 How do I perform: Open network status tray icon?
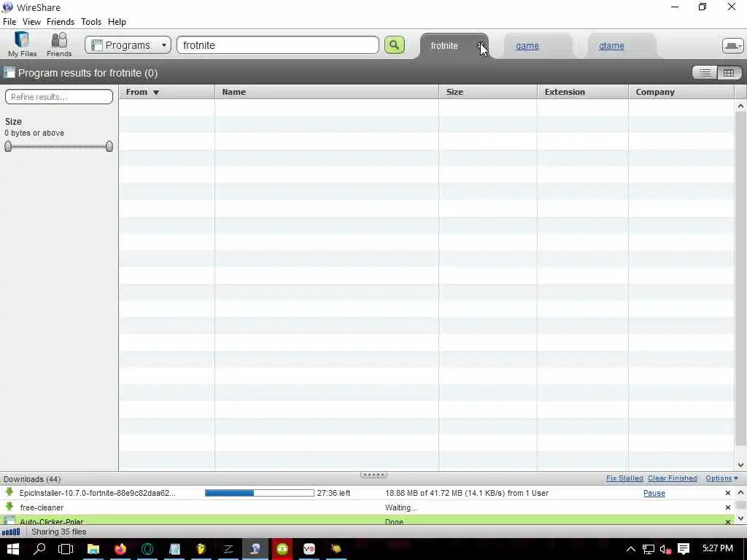coord(649,549)
